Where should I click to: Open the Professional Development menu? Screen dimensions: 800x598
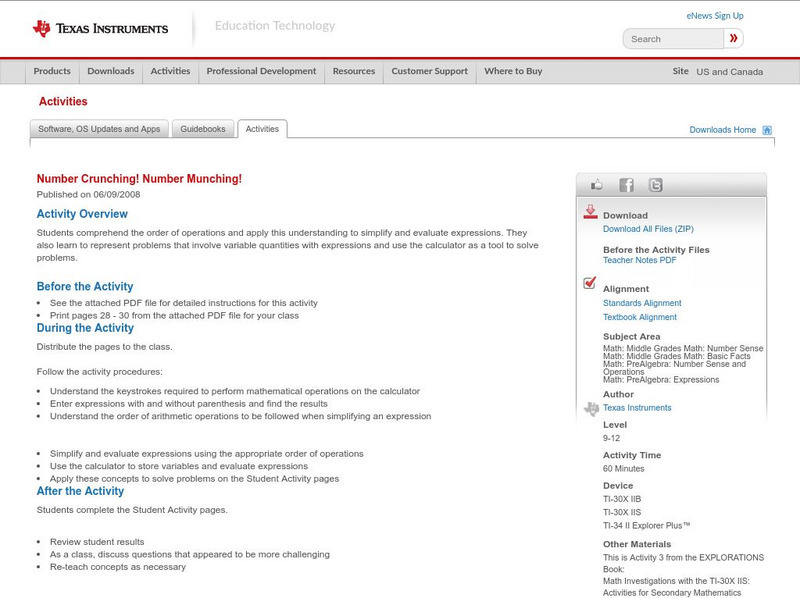tap(261, 71)
